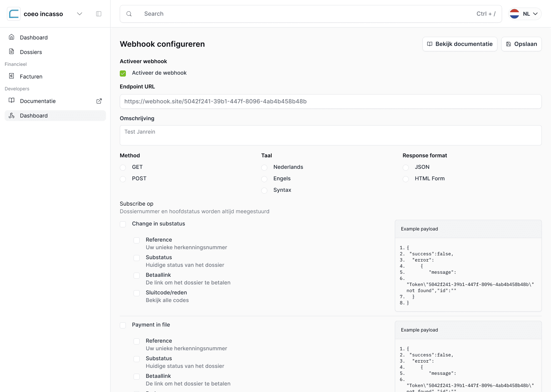Click the Bekijk alle codes link
551x392 pixels.
tap(167, 300)
